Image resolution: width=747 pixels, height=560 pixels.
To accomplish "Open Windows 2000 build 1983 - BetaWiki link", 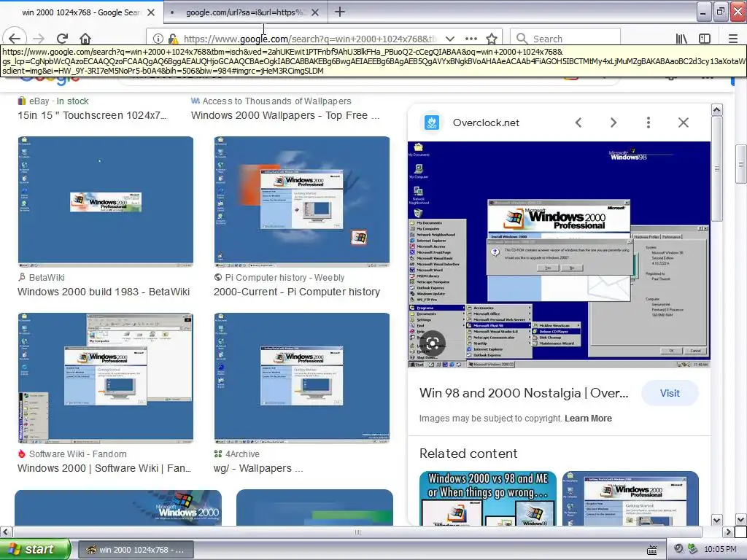I will click(104, 292).
